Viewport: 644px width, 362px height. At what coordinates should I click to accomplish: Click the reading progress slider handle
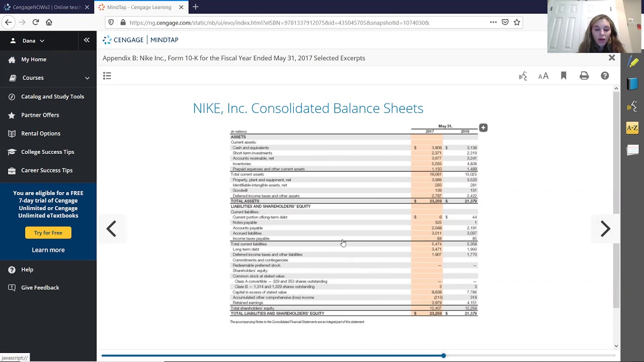(x=443, y=355)
